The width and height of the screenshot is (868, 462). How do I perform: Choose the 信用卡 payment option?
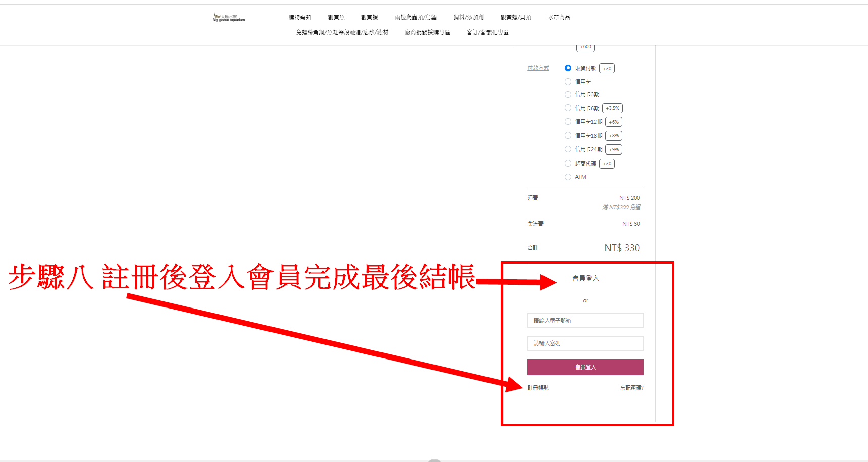click(568, 82)
